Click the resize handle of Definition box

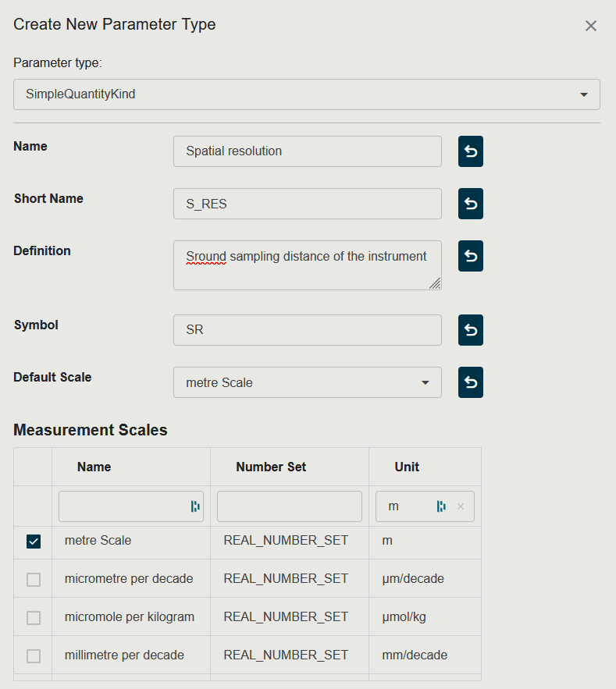435,283
